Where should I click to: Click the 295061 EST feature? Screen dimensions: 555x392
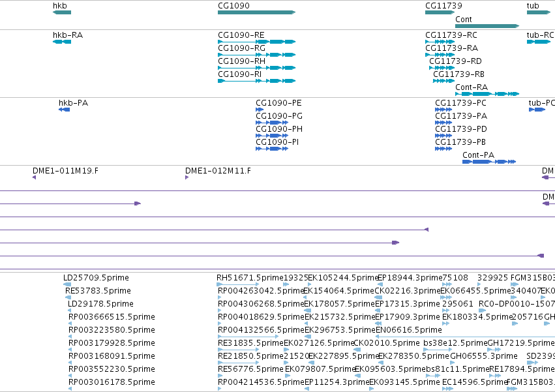click(446, 310)
